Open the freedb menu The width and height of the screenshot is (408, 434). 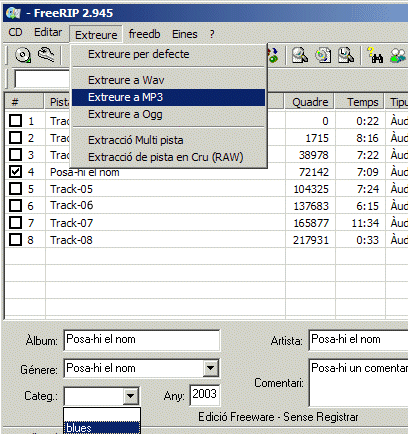click(144, 34)
